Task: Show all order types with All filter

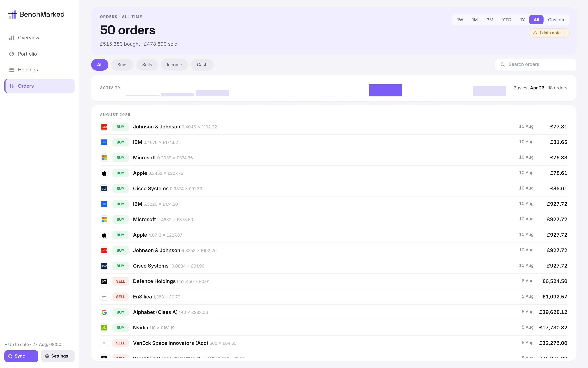Action: (100, 65)
